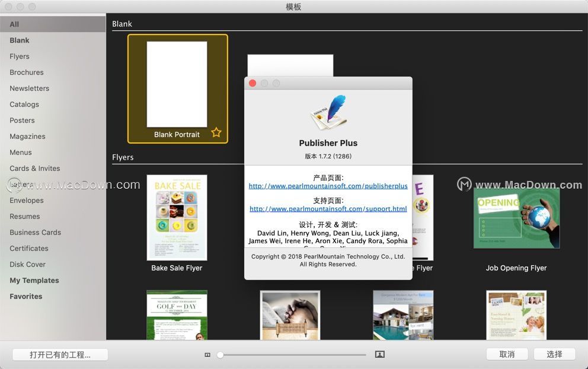Select the Blank Portrait template thumbnail
This screenshot has width=588, height=369.
tap(177, 84)
